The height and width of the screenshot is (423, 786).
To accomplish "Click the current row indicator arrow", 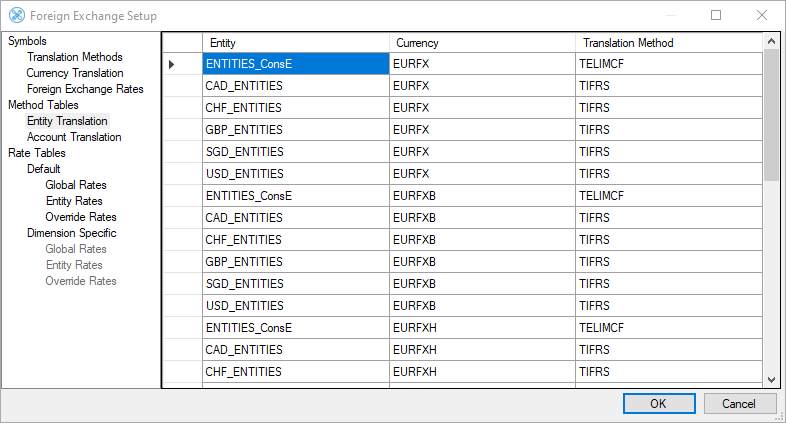I will pos(171,64).
